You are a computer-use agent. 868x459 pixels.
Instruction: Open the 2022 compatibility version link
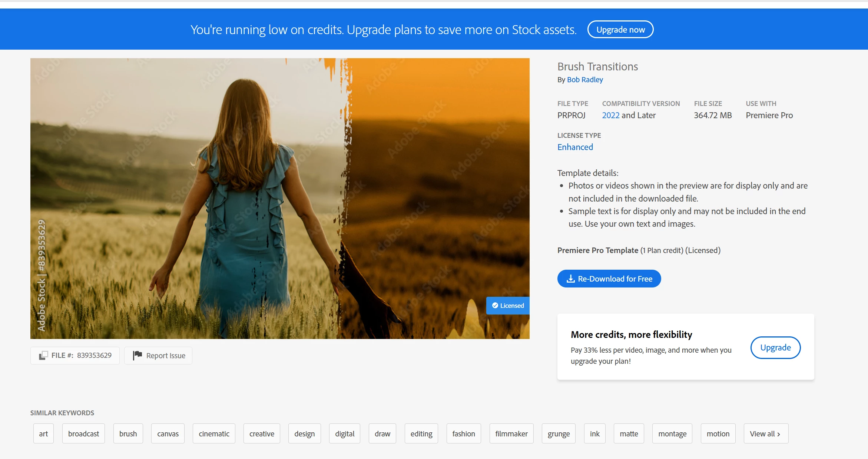(x=610, y=115)
